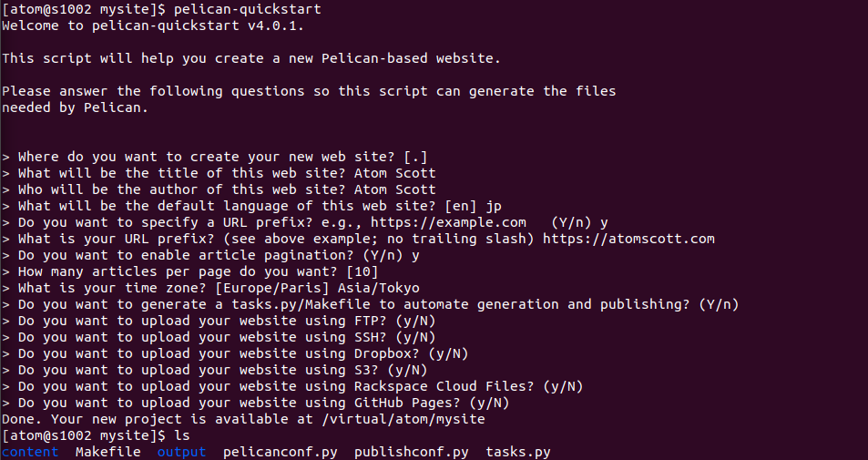Screen dimensions: 868x460
Task: Select the blue content directory name
Action: pyautogui.click(x=30, y=452)
